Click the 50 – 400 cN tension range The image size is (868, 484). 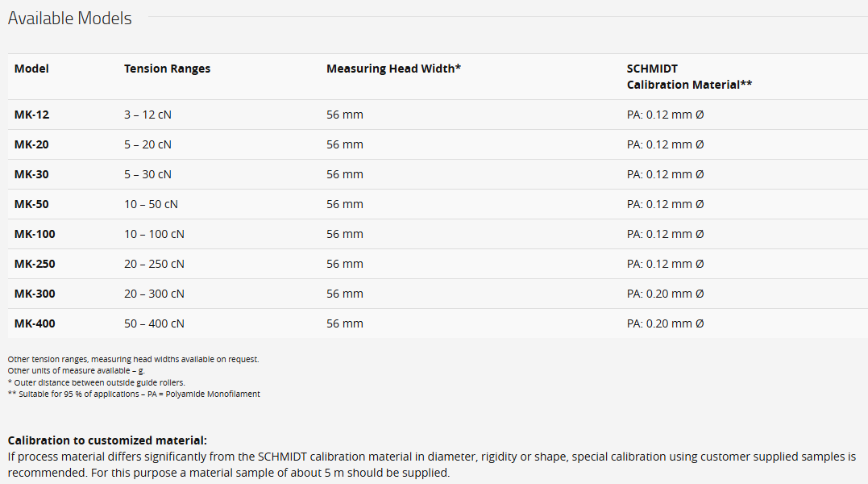point(155,324)
